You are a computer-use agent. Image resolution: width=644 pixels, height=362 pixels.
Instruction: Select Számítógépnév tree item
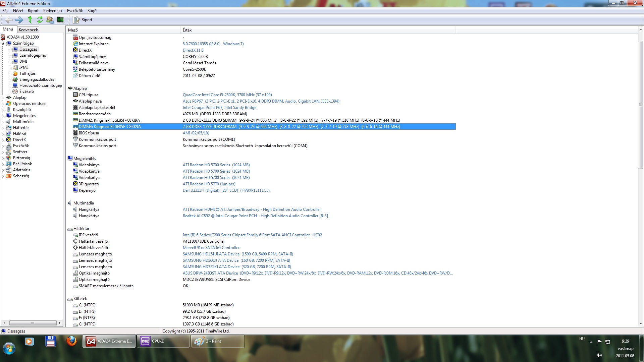pos(33,55)
